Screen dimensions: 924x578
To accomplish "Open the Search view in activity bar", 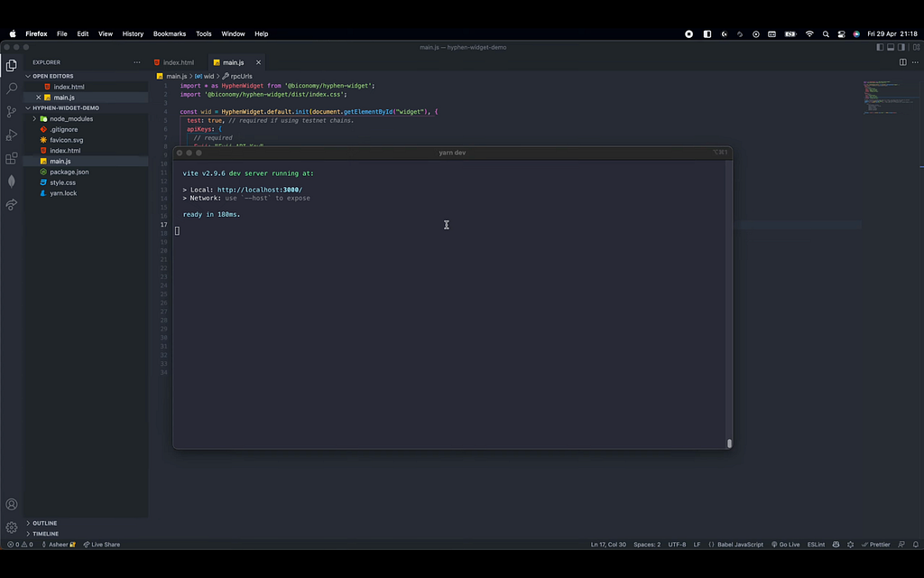I will (x=11, y=89).
